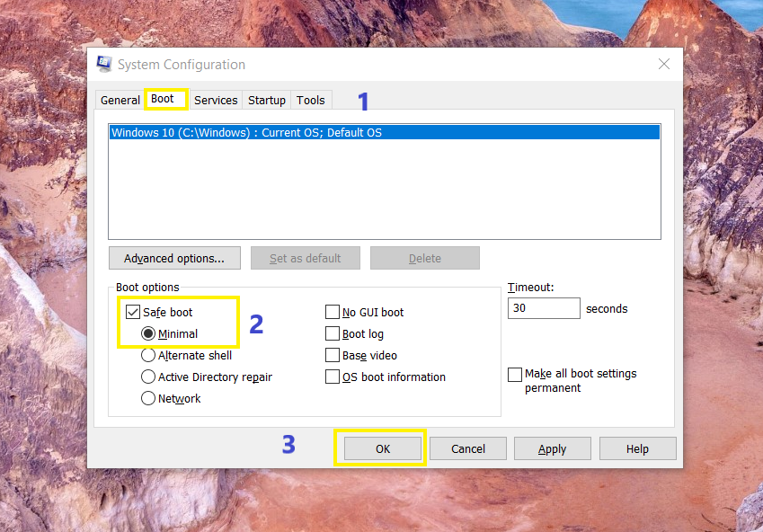Select Active Directory repair option
Viewport: 763px width, 532px height.
[148, 377]
